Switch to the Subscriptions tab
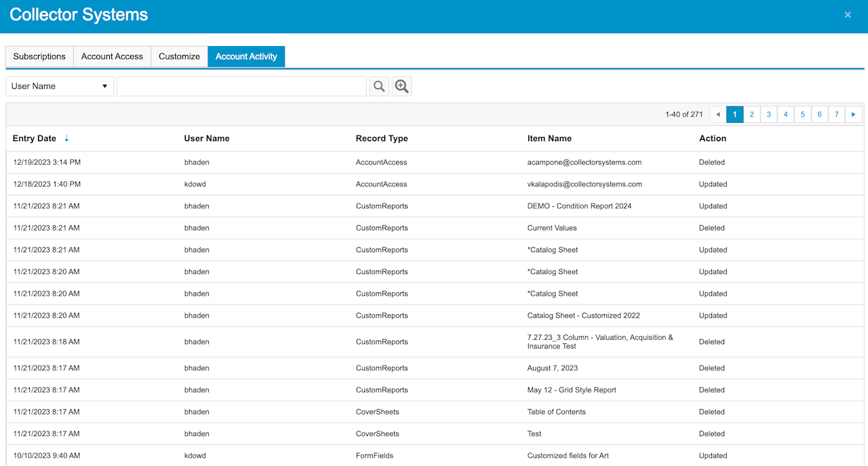The height and width of the screenshot is (466, 868). (39, 56)
